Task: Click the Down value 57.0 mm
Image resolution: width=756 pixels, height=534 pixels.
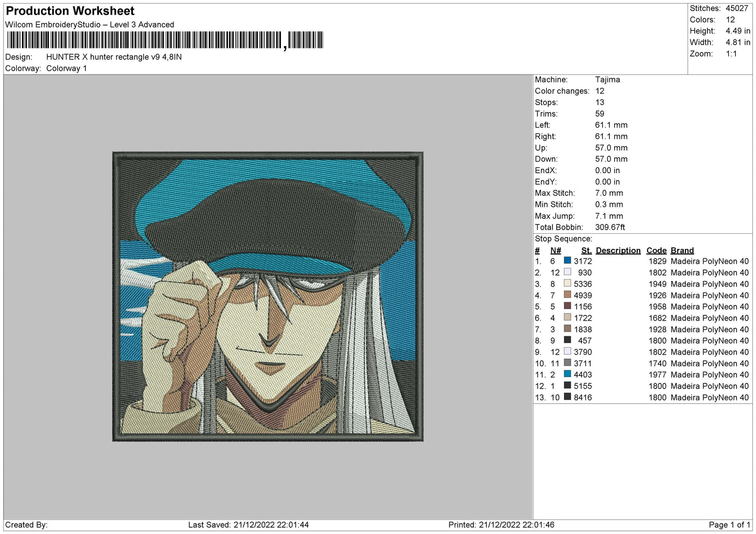Action: pos(611,159)
